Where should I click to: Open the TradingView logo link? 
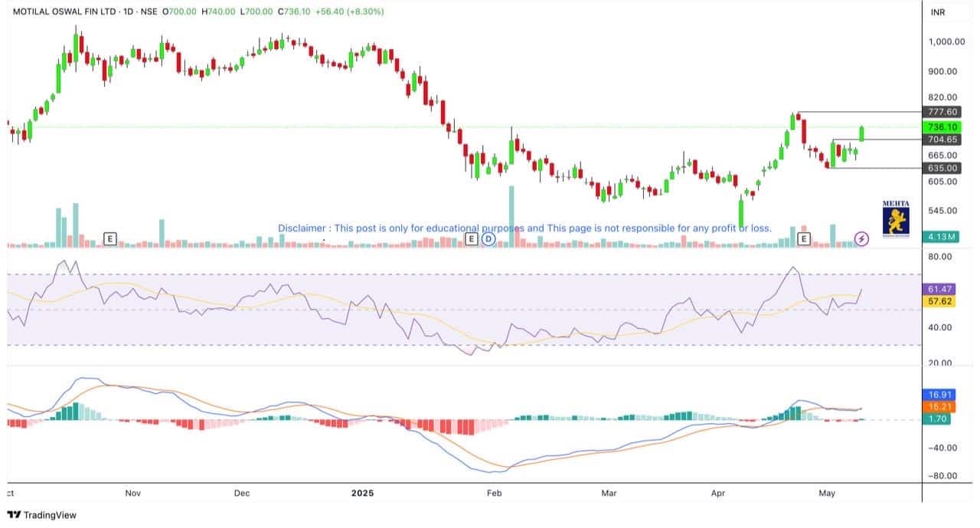click(x=42, y=515)
